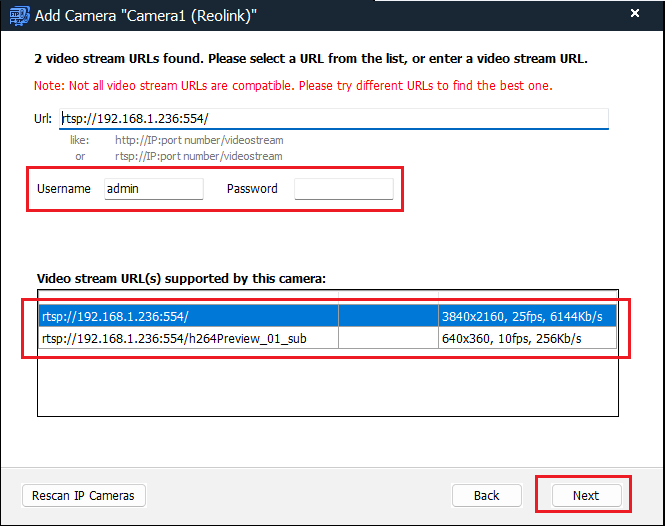Click the Url label text
This screenshot has height=526, width=665.
coord(43,118)
